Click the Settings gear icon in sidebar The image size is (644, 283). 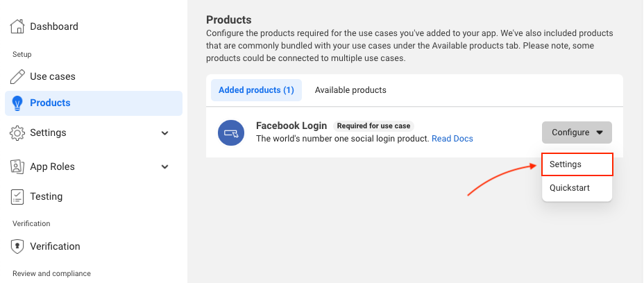[x=17, y=133]
